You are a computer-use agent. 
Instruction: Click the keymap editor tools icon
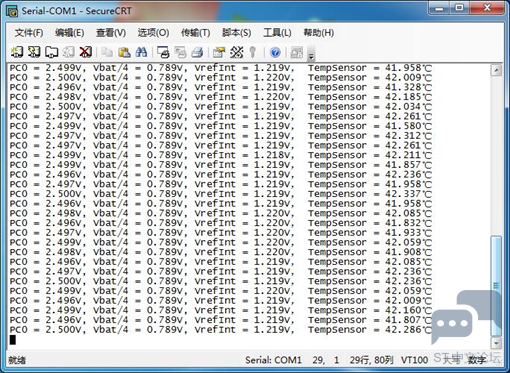tap(236, 52)
